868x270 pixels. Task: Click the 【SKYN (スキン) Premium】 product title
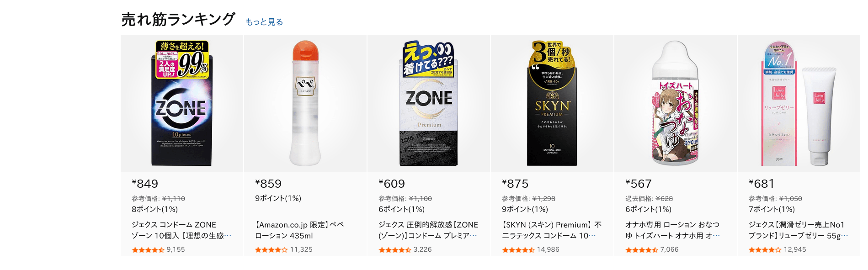tap(552, 230)
